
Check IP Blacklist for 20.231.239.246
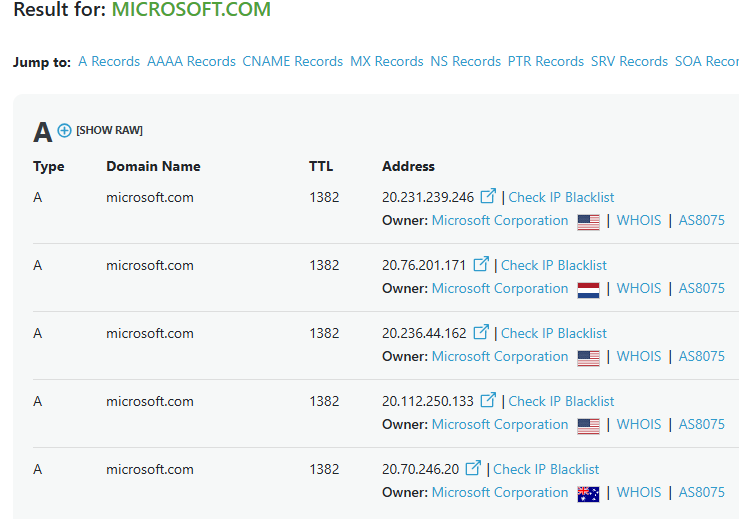[561, 197]
